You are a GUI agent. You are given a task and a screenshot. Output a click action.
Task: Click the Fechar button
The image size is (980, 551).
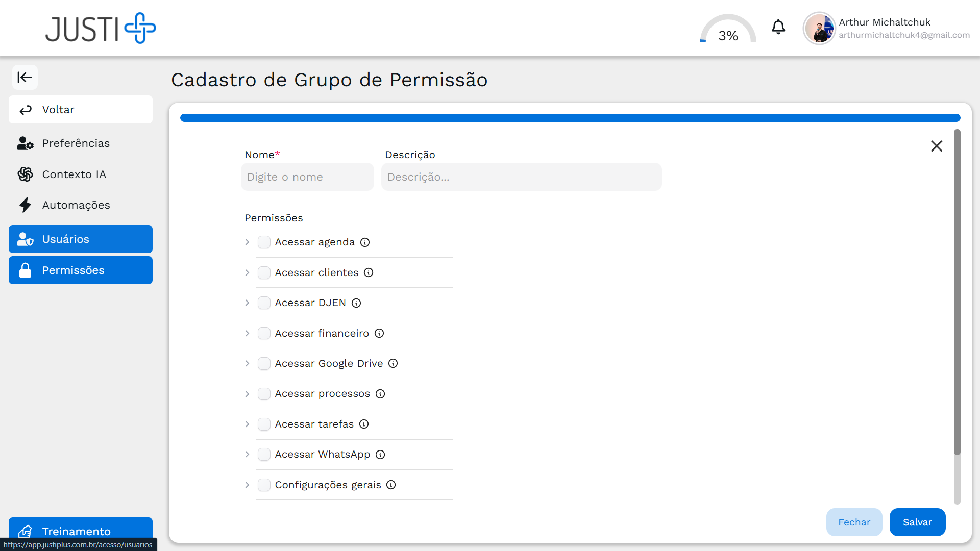tap(854, 522)
